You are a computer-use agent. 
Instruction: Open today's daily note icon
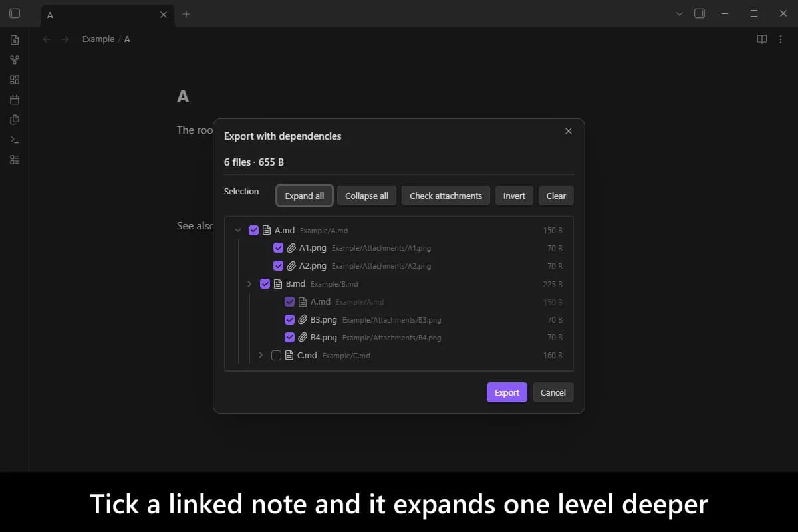pos(15,100)
